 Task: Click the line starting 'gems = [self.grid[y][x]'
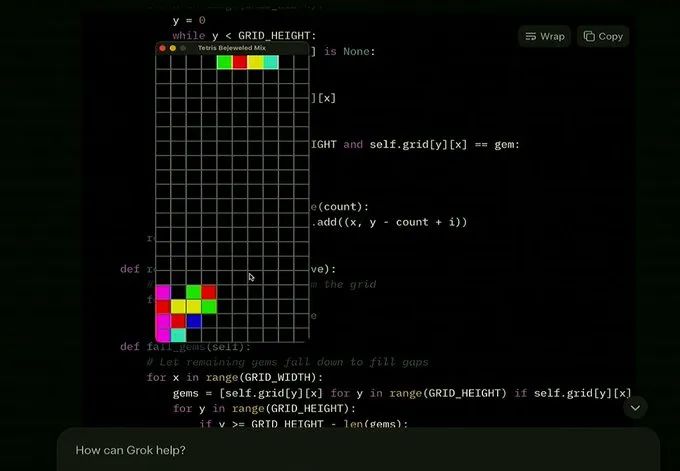pyautogui.click(x=402, y=393)
